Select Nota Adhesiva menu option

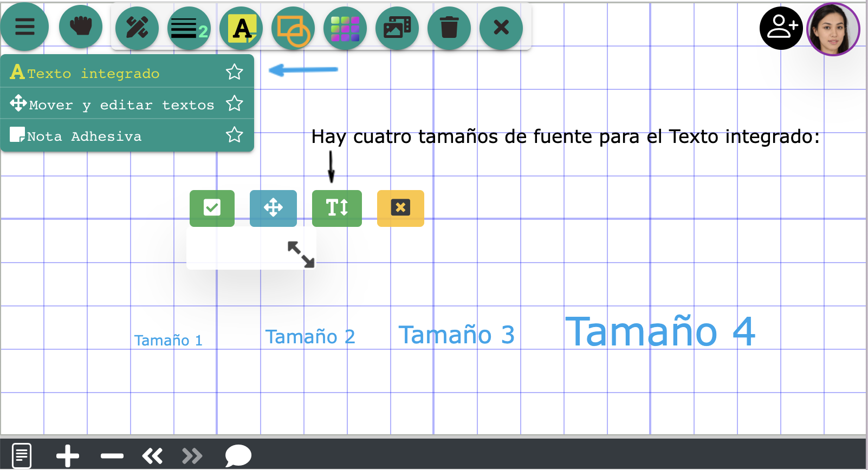[x=127, y=135]
